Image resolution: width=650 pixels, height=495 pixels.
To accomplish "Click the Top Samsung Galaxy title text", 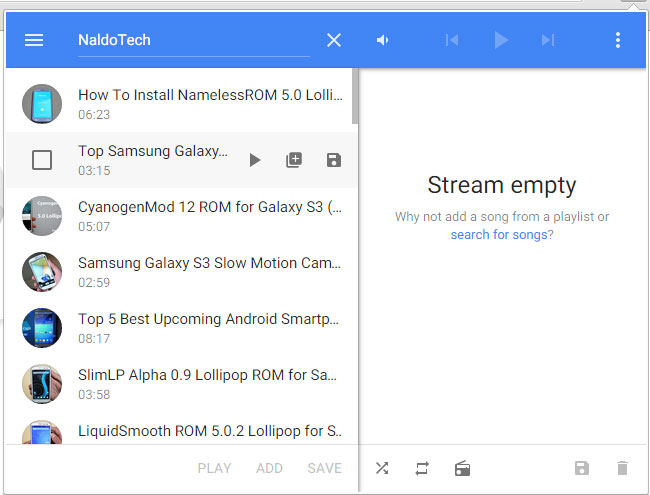I will coord(153,151).
